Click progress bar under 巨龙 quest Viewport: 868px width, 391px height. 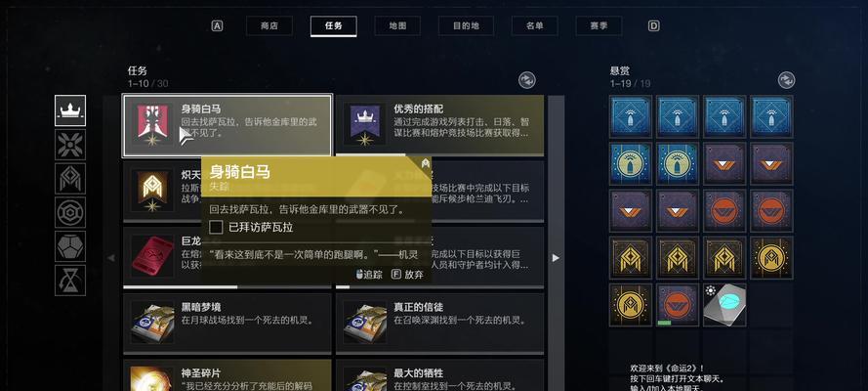click(x=227, y=286)
